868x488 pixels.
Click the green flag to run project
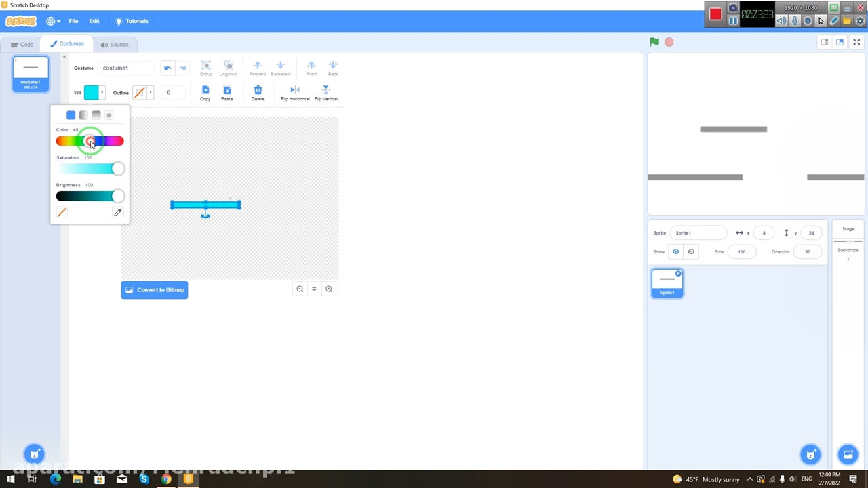[x=654, y=42]
